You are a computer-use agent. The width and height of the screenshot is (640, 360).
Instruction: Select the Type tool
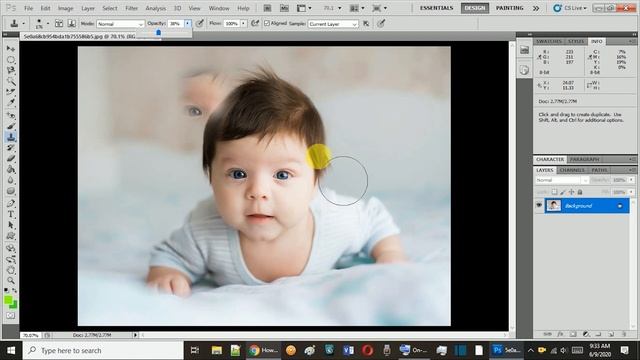11,214
